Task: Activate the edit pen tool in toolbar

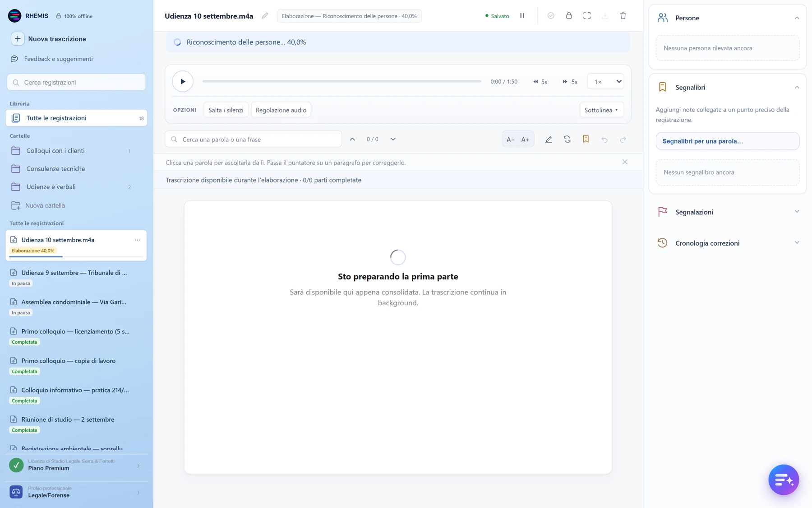Action: [x=549, y=140]
